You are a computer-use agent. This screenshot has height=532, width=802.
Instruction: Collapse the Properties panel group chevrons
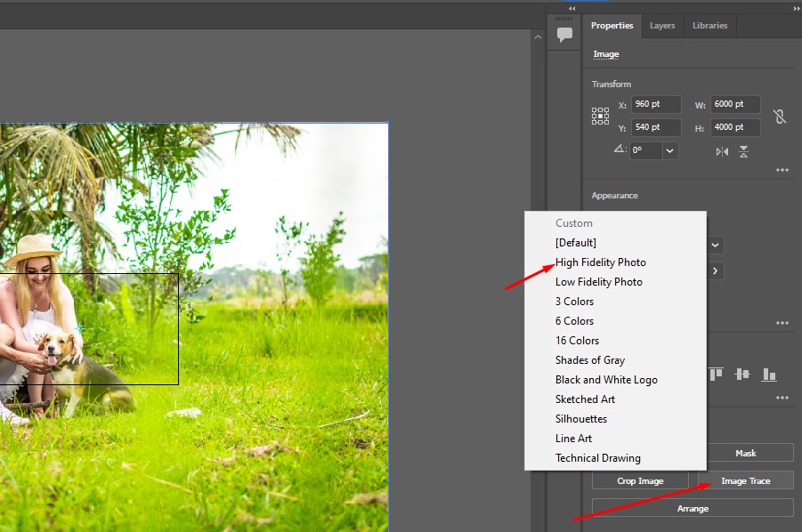click(x=571, y=8)
